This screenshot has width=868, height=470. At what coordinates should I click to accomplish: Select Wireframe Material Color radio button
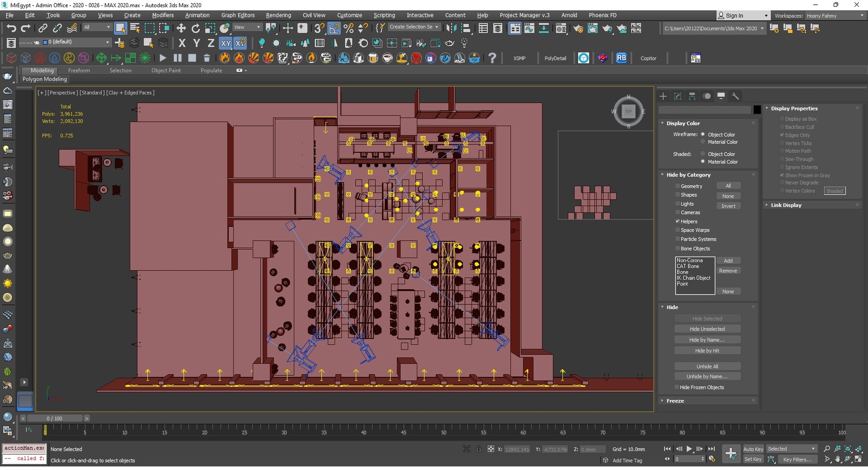click(x=703, y=142)
